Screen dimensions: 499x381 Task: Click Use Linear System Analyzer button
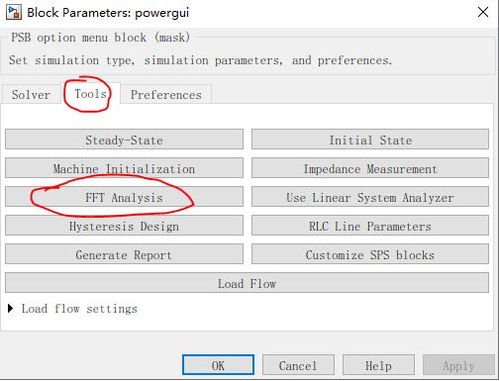tap(370, 197)
